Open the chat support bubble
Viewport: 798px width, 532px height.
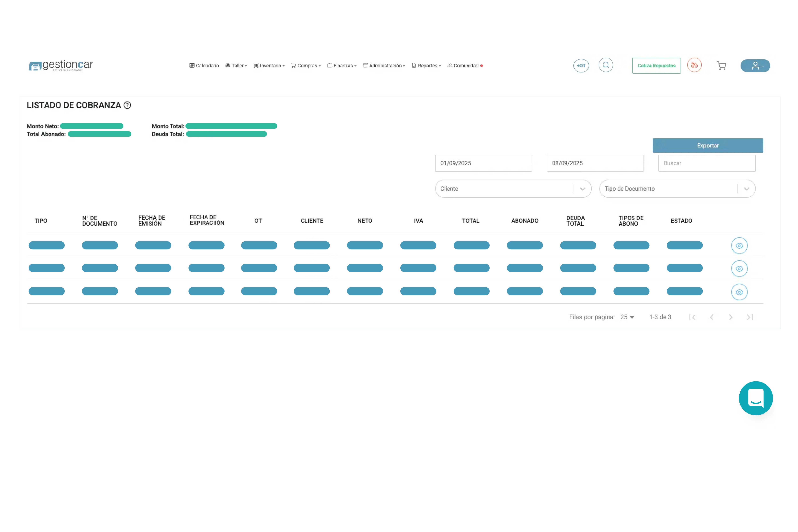pos(756,398)
